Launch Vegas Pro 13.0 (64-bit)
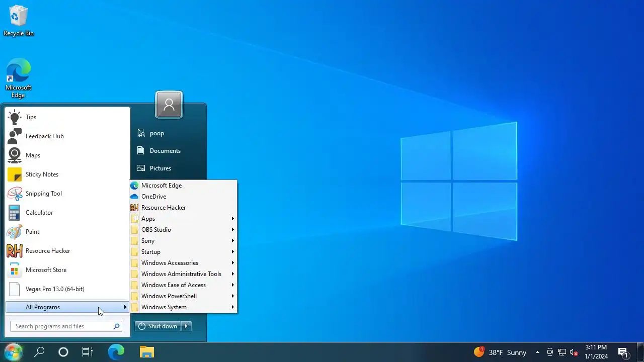 (68, 289)
